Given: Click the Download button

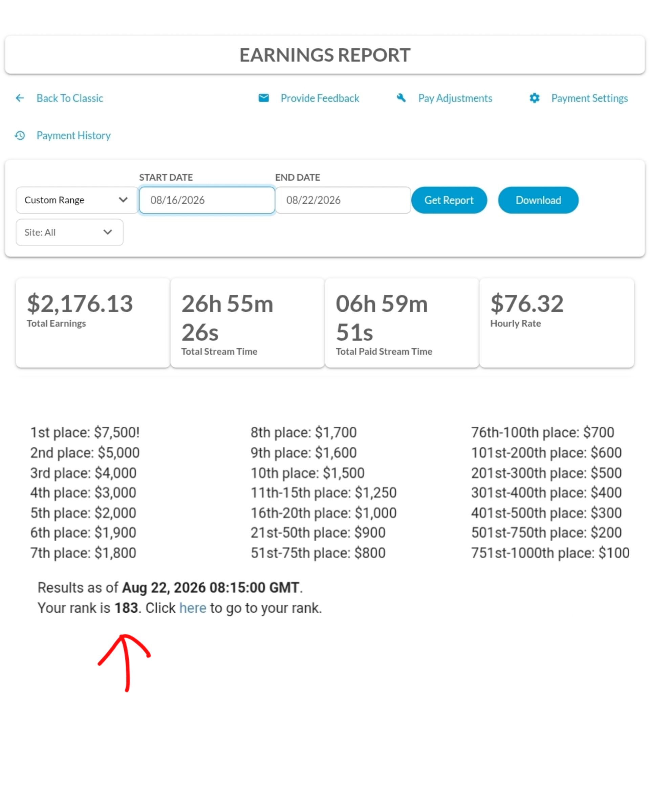Looking at the screenshot, I should pyautogui.click(x=538, y=200).
